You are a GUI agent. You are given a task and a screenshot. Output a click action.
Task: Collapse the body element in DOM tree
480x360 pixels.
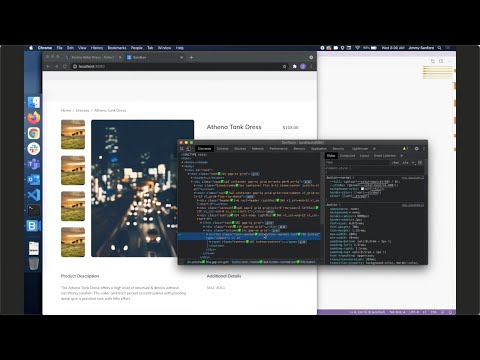point(183,166)
